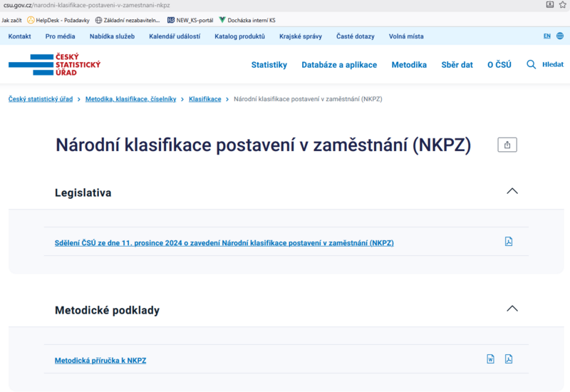Viewport: 570px width, 392px height.
Task: Collapse the Legislativa section
Action: tap(512, 191)
